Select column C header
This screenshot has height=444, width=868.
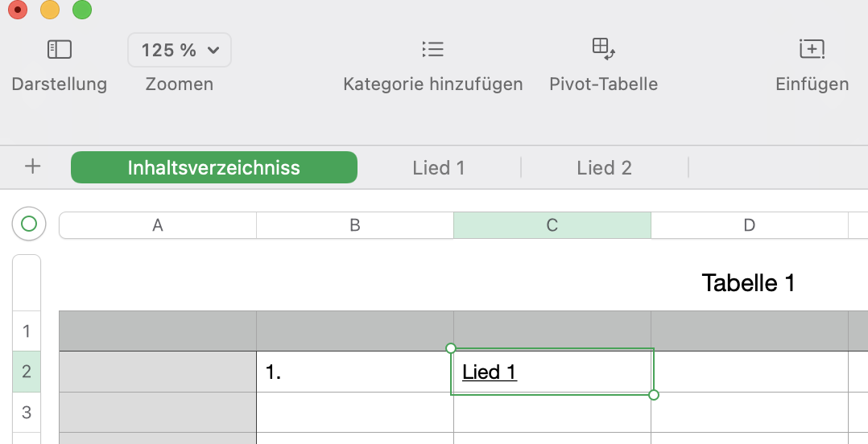pos(552,226)
